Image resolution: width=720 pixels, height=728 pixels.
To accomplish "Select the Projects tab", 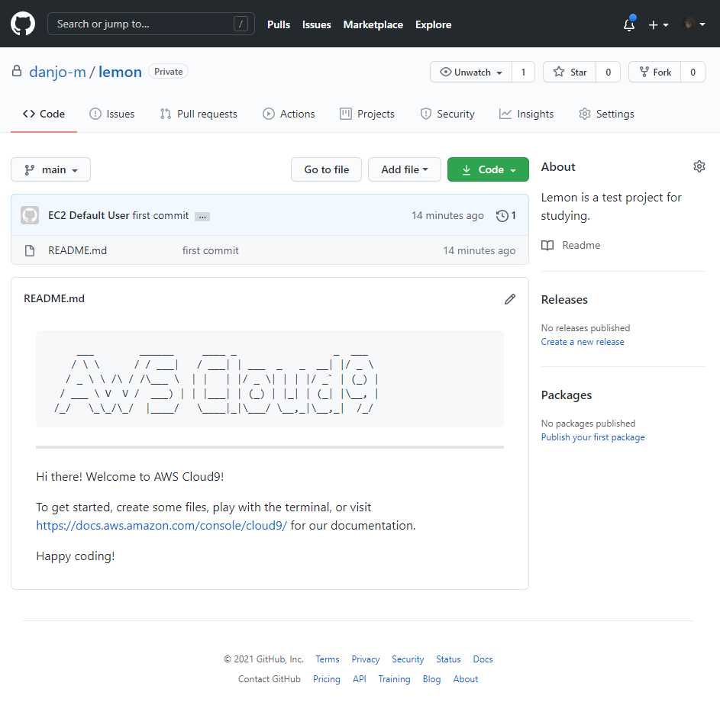I will 367,114.
